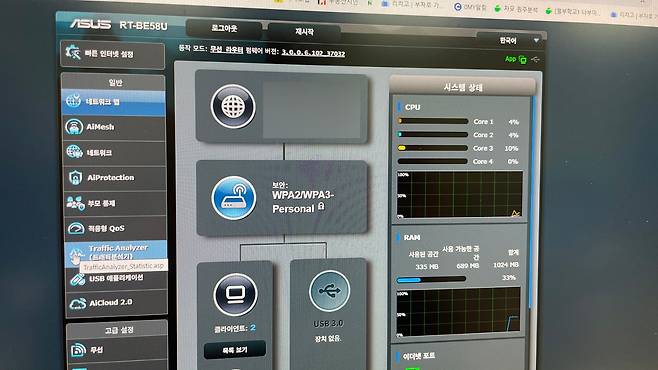Select 적응형 QoS in the sidebar
The image size is (658, 370).
(x=115, y=228)
